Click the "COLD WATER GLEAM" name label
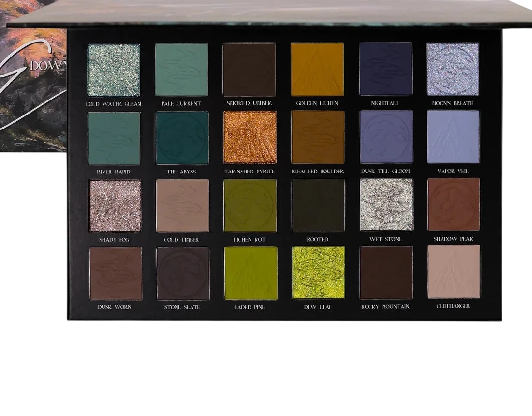 [113, 104]
